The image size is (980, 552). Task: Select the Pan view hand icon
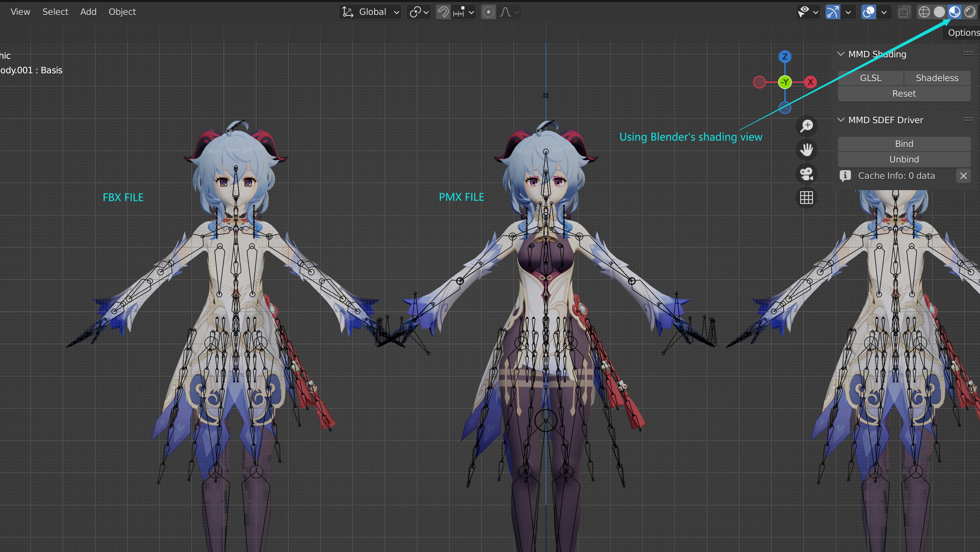807,150
